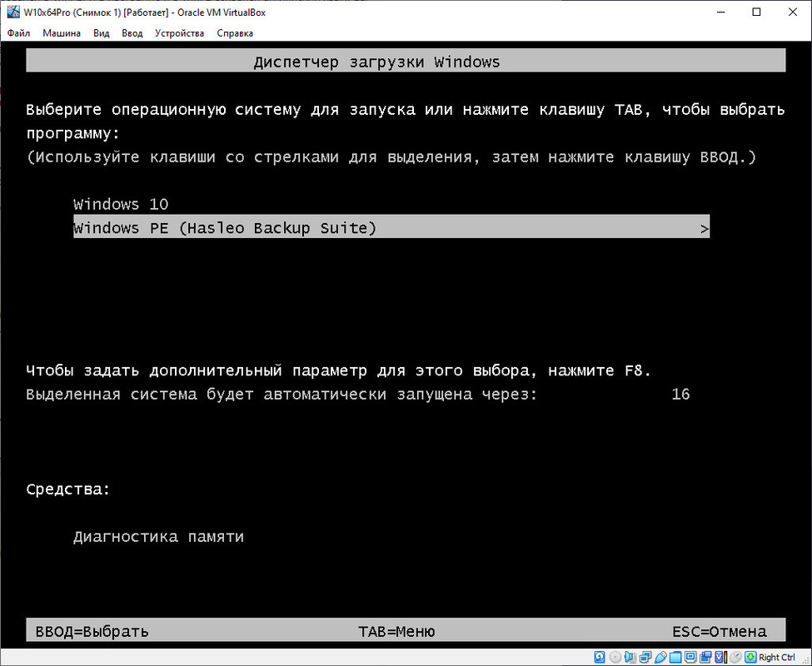Click the audio indicator icon in status bar

630,657
